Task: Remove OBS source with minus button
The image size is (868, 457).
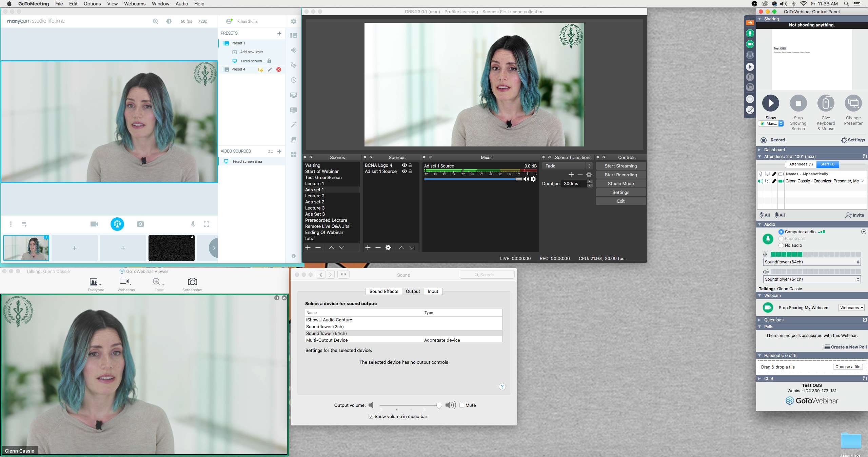Action: point(378,247)
